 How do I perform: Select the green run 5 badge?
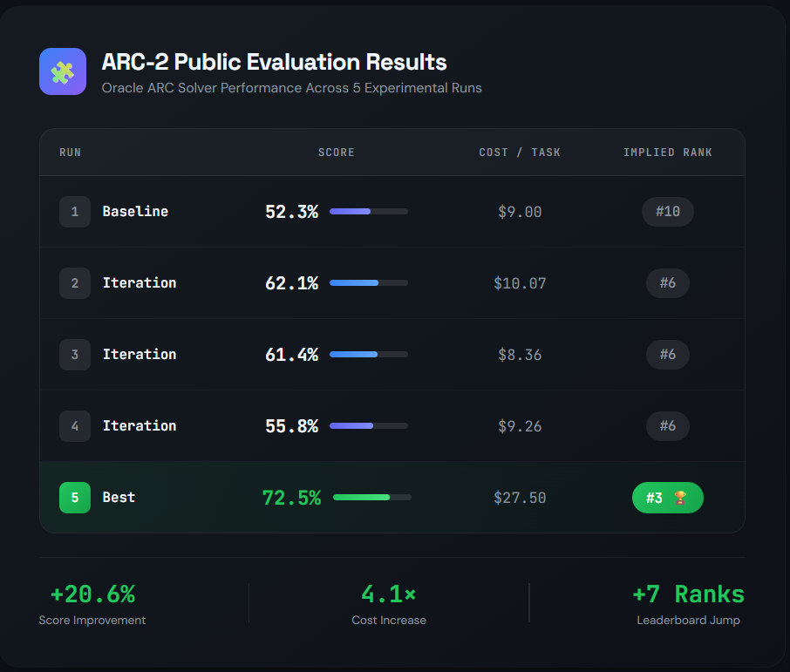click(x=75, y=498)
